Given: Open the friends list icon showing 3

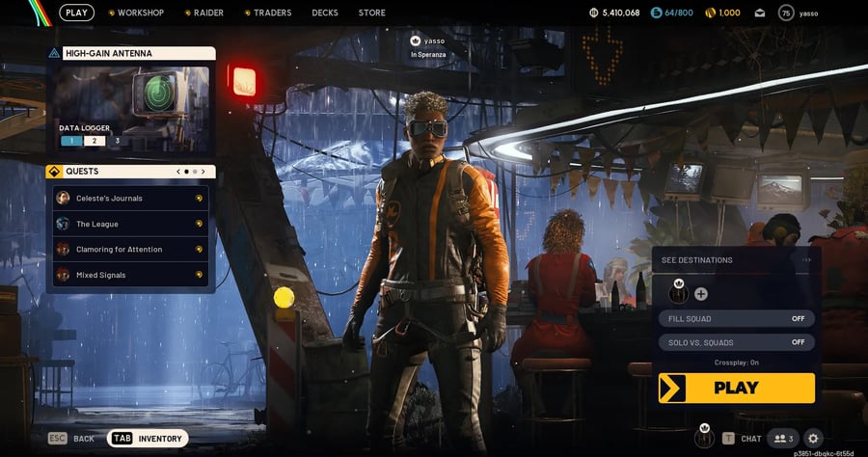Looking at the screenshot, I should pos(783,438).
